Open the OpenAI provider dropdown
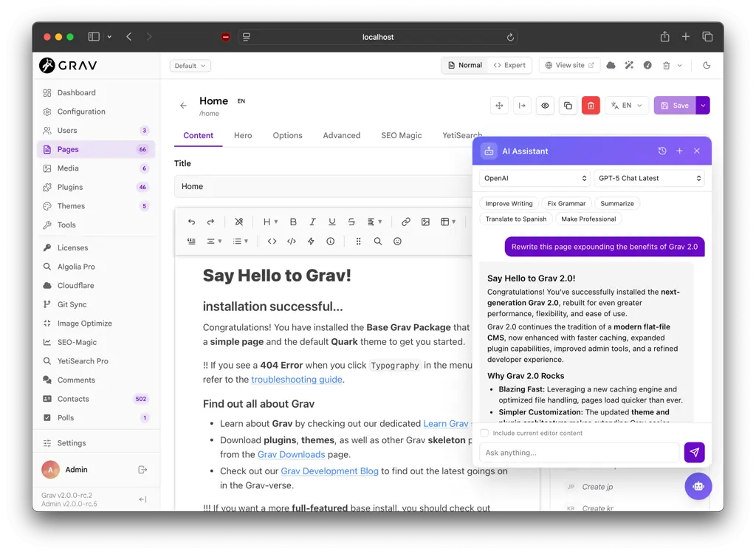Viewport: 756px width, 554px height. click(535, 178)
